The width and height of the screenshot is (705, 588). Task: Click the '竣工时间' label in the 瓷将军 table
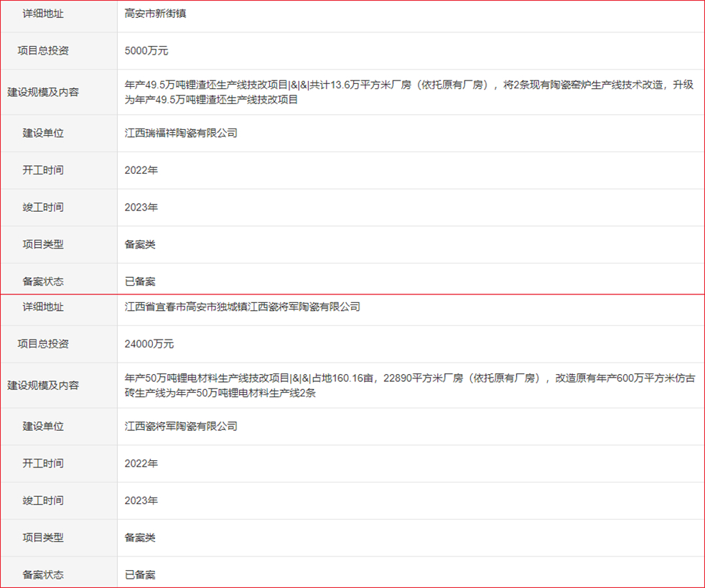43,500
